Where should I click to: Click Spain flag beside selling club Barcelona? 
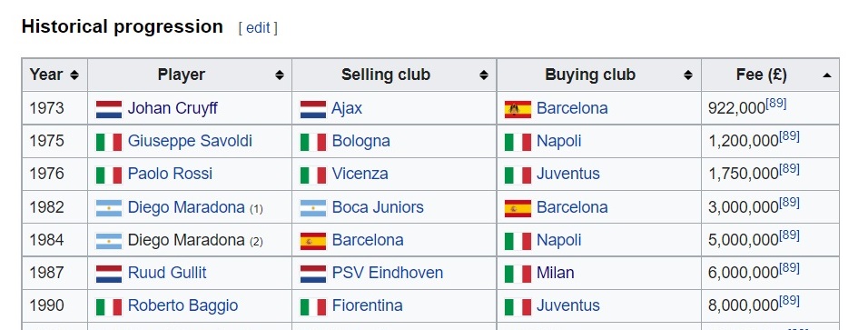pos(312,241)
